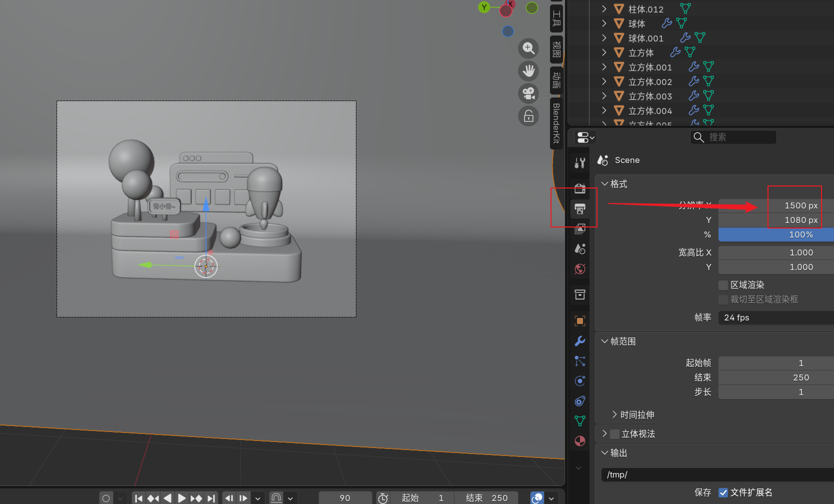Open the Modifiers wrench properties tab
This screenshot has height=504, width=834.
[580, 341]
